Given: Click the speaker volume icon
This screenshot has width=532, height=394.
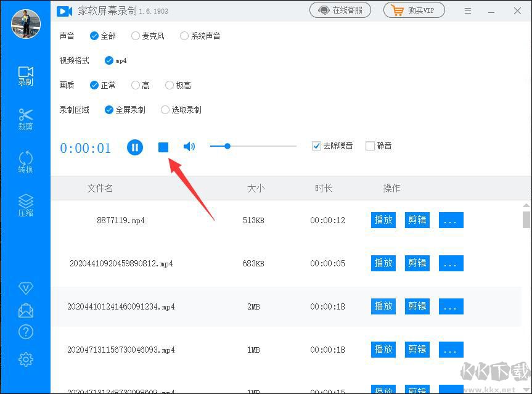Looking at the screenshot, I should click(189, 147).
